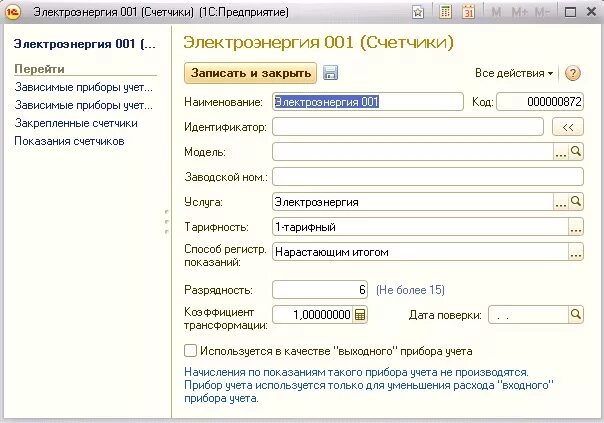Click the Идентификатор input field
Screen dimensions: 604x423
[x=408, y=127]
